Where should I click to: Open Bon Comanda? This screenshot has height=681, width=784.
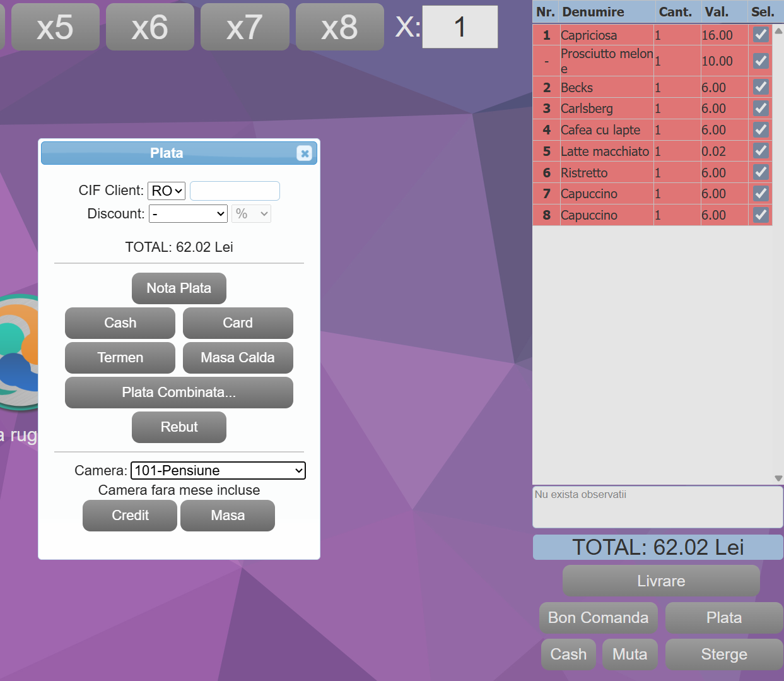[598, 617]
